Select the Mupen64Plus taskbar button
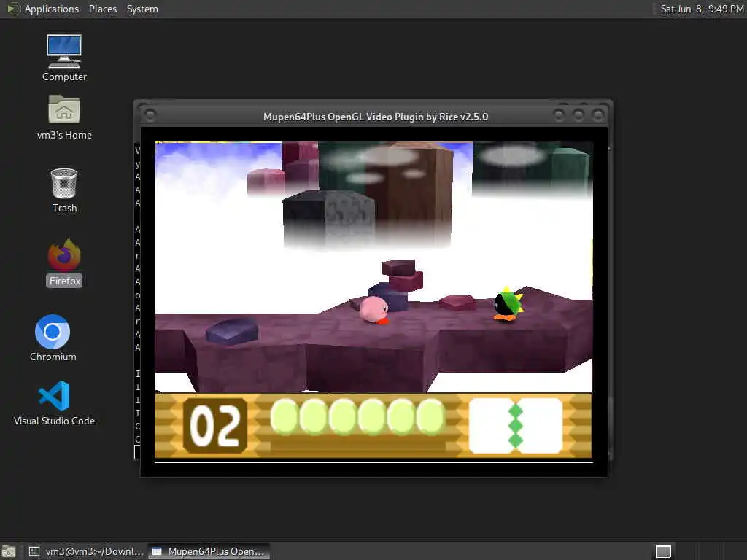747x560 pixels. [x=209, y=551]
